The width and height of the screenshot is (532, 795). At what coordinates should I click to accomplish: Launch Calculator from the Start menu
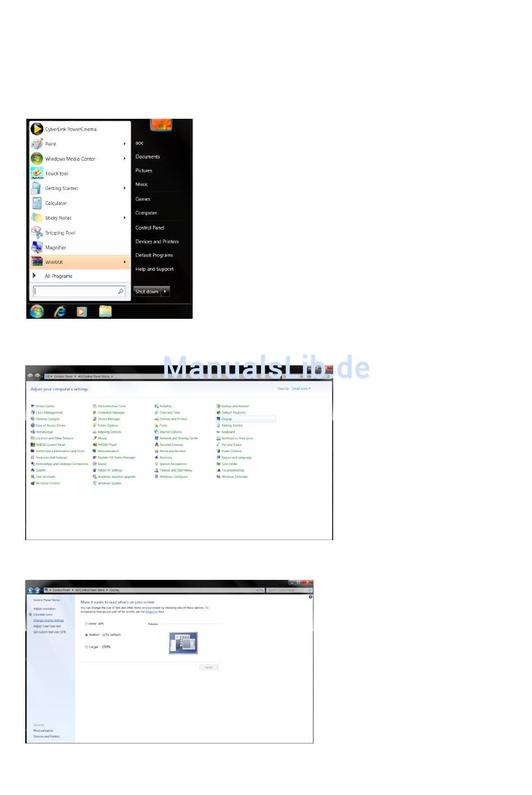(56, 203)
